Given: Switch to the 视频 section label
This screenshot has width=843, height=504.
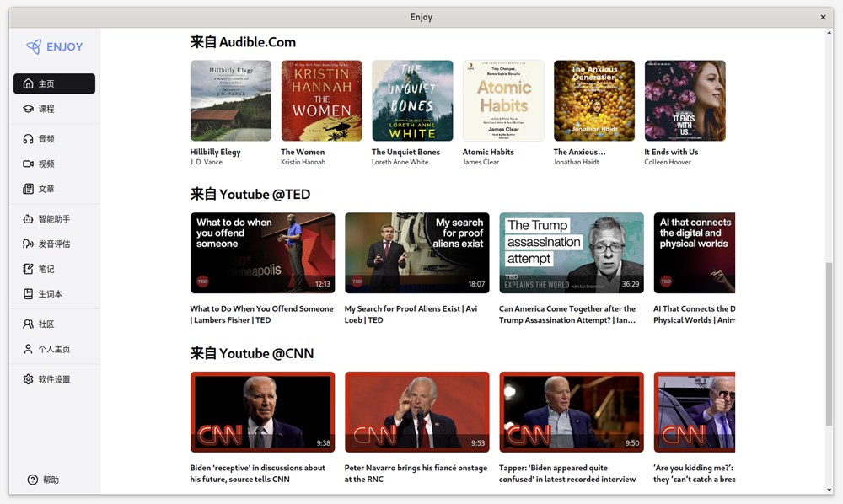Looking at the screenshot, I should coord(46,164).
